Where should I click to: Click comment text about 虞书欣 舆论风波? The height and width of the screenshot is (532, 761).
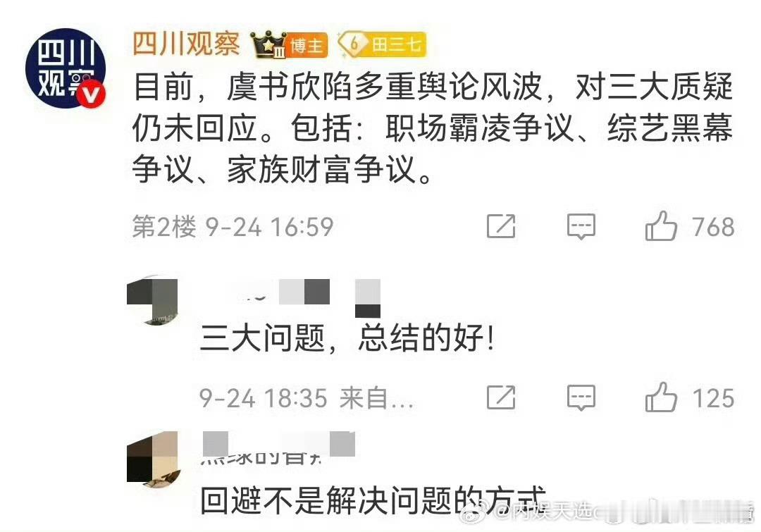[x=433, y=129]
